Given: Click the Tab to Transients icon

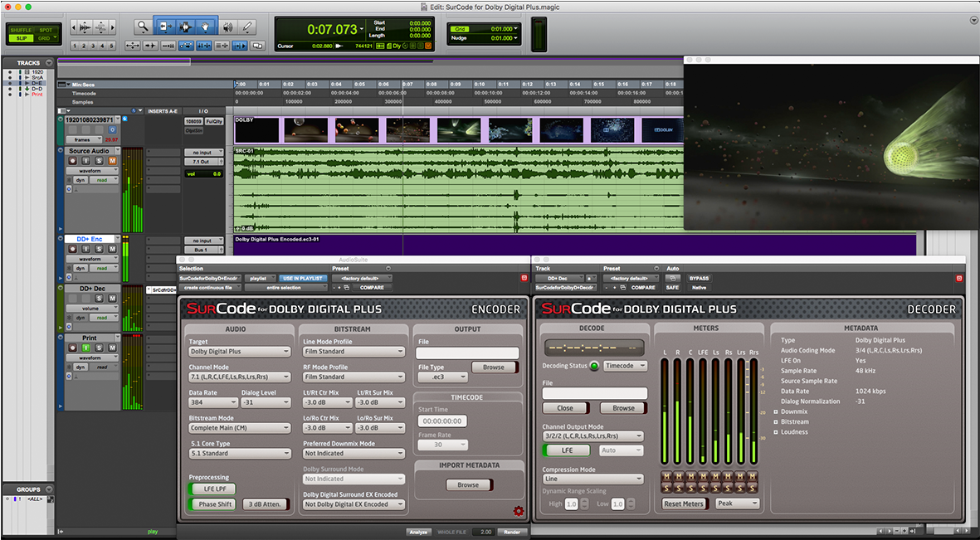Looking at the screenshot, I should coord(239,46).
